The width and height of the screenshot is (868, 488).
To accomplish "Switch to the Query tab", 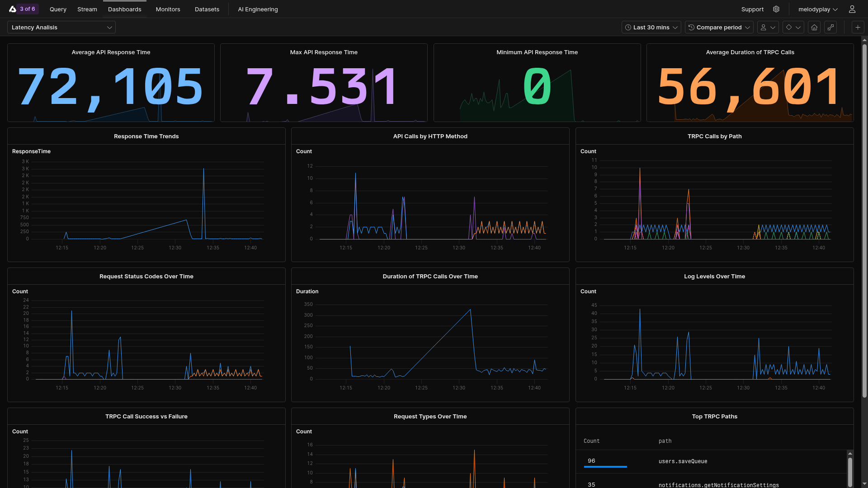I will [x=57, y=9].
